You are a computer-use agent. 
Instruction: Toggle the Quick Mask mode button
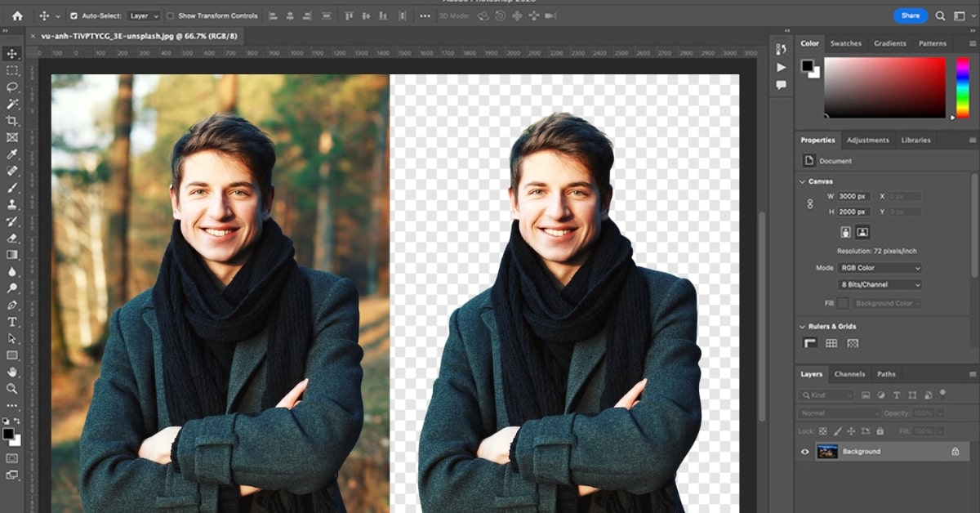point(12,458)
